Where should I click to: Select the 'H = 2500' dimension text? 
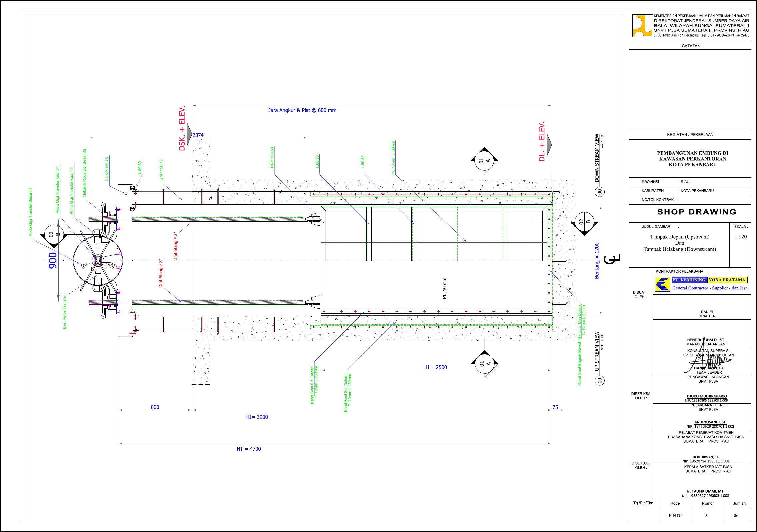(436, 367)
